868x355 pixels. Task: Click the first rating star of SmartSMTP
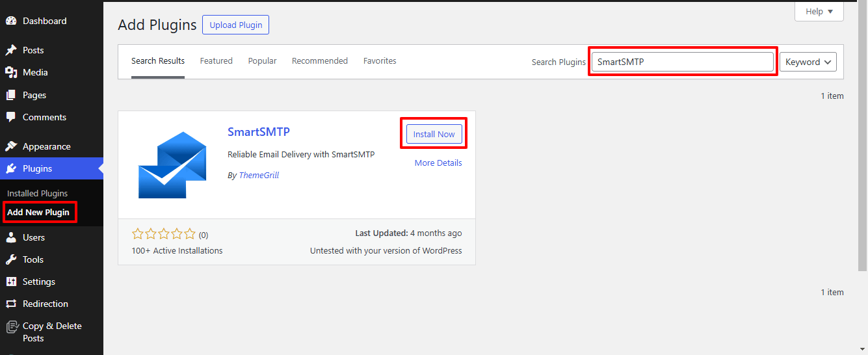pos(137,234)
